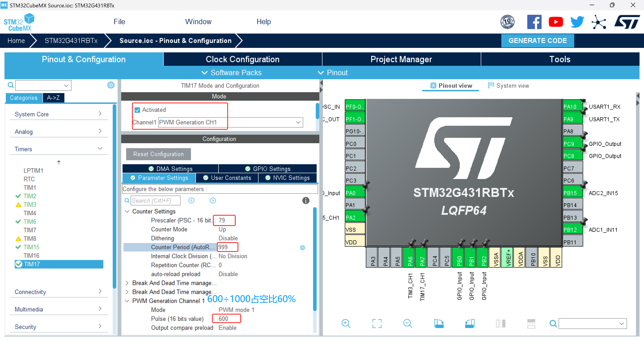Open the Twitter bird icon link
The width and height of the screenshot is (644, 341).
[x=577, y=22]
